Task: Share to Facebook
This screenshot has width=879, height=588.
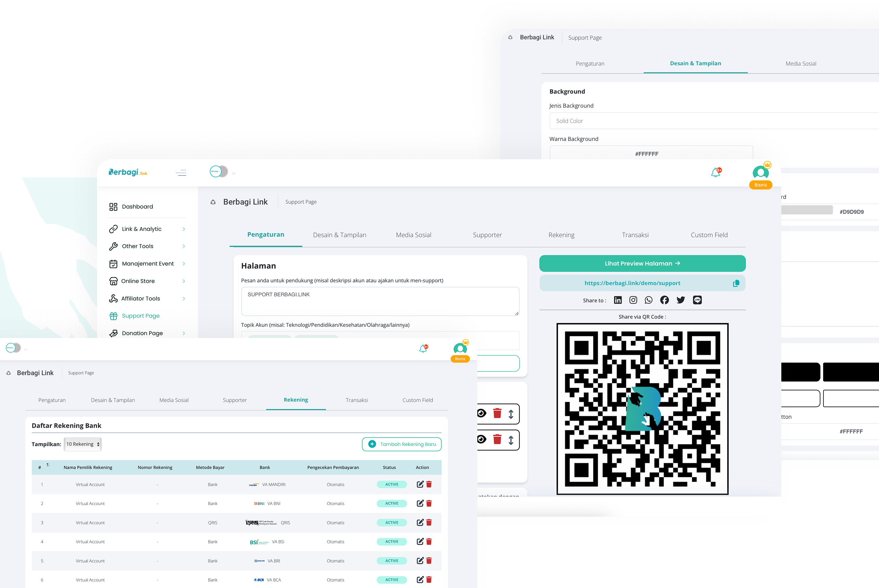Action: (x=664, y=300)
